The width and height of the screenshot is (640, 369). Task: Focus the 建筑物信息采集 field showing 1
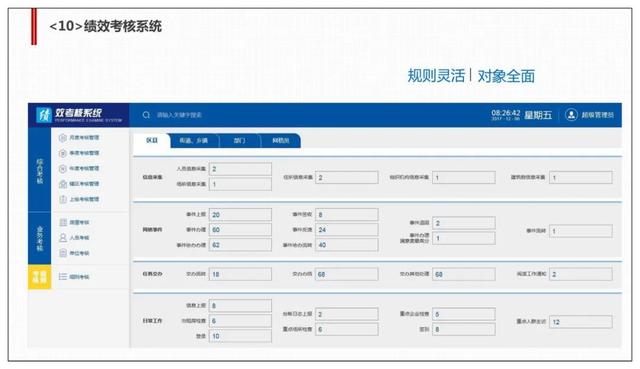click(581, 178)
